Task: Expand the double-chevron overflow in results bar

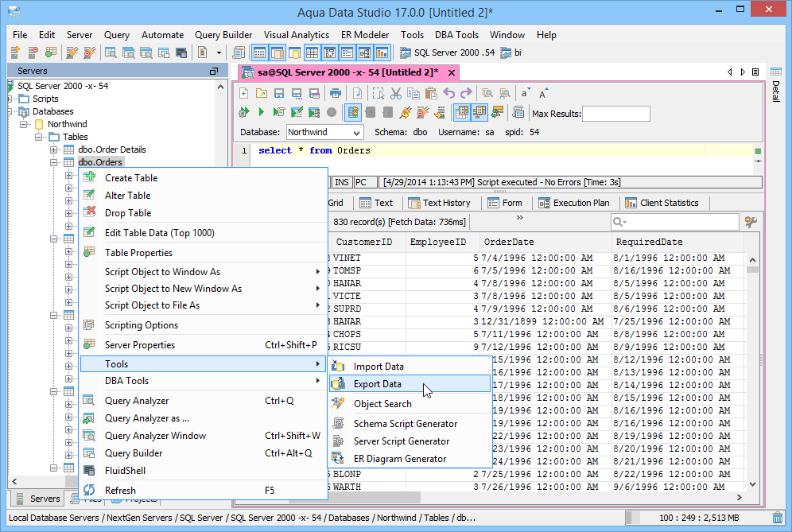Action: (x=520, y=217)
